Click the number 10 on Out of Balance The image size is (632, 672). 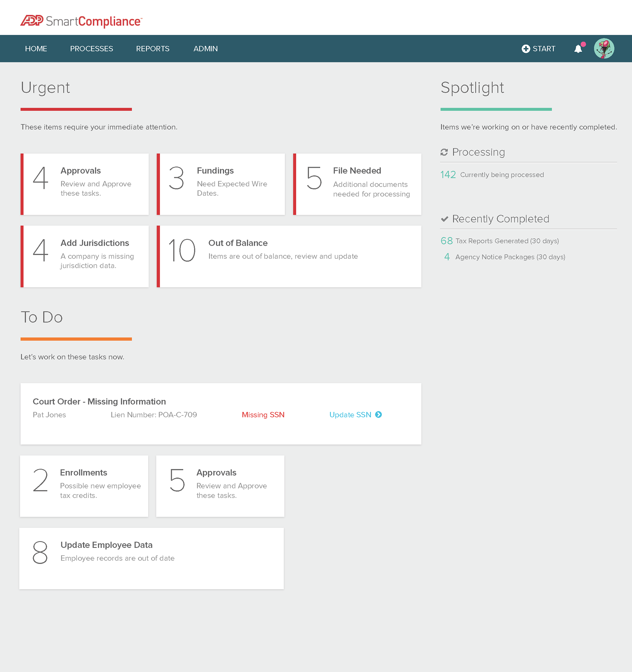[182, 250]
